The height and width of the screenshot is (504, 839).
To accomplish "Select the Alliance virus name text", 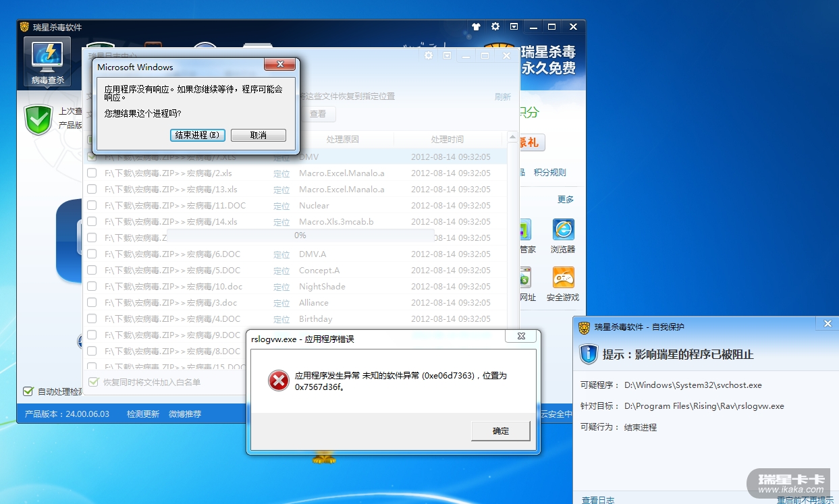I will tap(314, 302).
